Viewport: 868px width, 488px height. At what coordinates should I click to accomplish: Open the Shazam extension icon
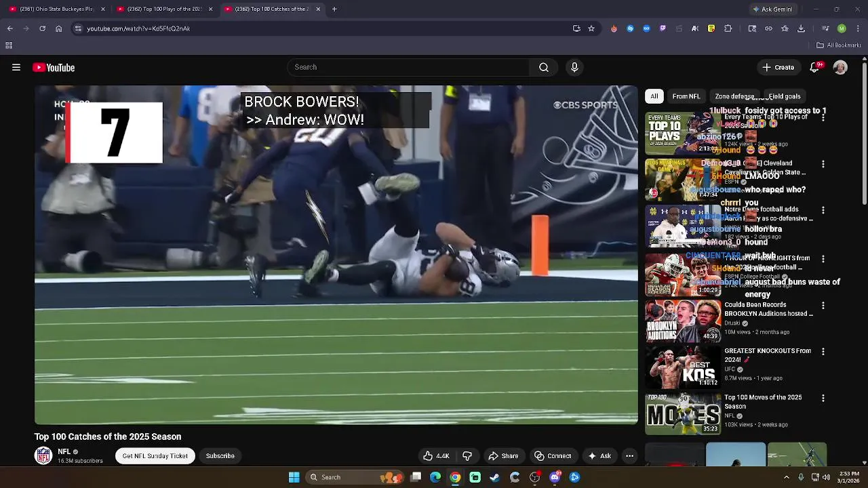630,28
